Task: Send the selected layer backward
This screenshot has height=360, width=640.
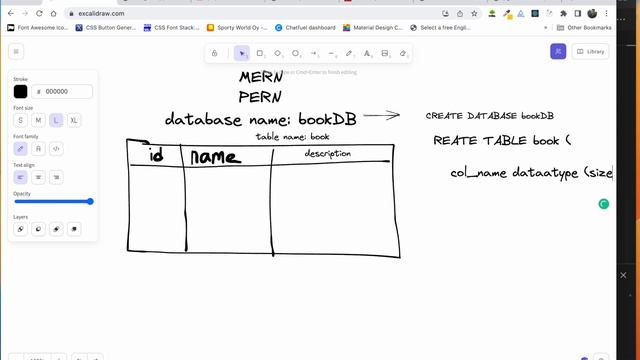Action: click(x=38, y=229)
